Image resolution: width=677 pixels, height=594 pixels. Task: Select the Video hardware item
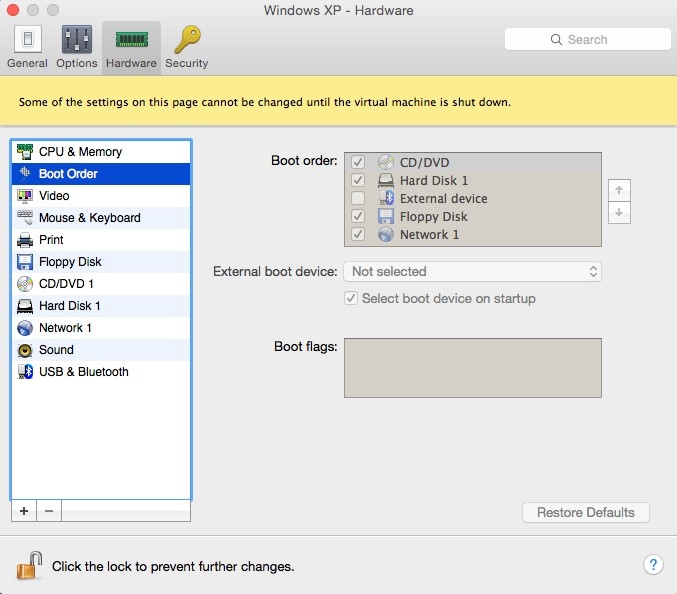[54, 196]
